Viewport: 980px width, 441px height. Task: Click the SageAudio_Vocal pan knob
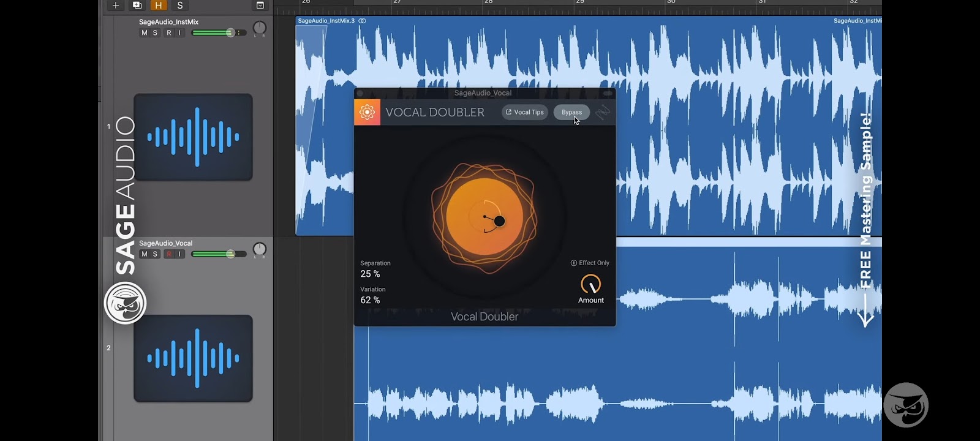(260, 249)
